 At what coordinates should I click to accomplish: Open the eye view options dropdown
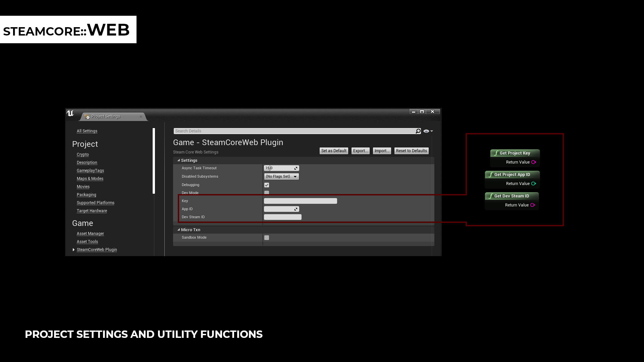pyautogui.click(x=428, y=131)
